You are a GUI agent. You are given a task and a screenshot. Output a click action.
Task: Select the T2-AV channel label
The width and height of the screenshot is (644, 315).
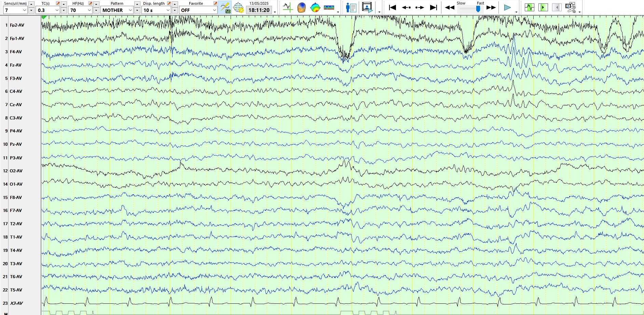tap(16, 224)
